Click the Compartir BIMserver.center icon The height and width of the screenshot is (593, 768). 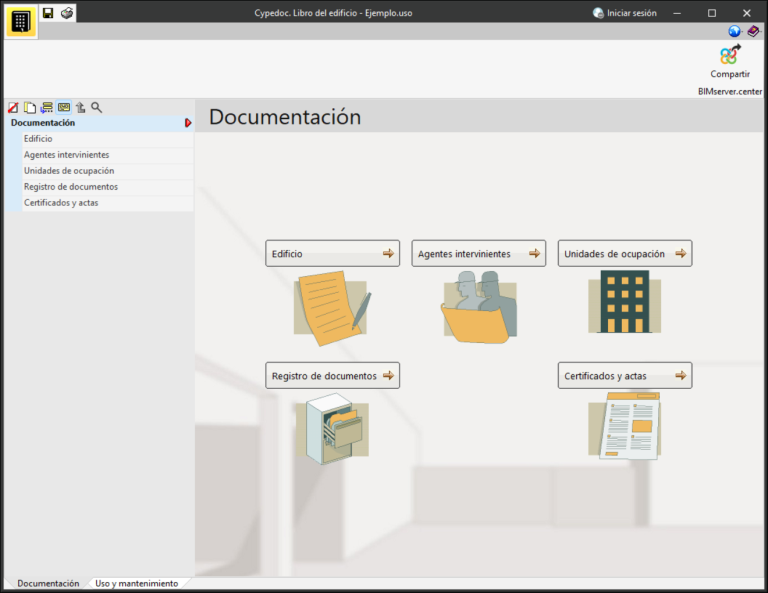point(730,56)
